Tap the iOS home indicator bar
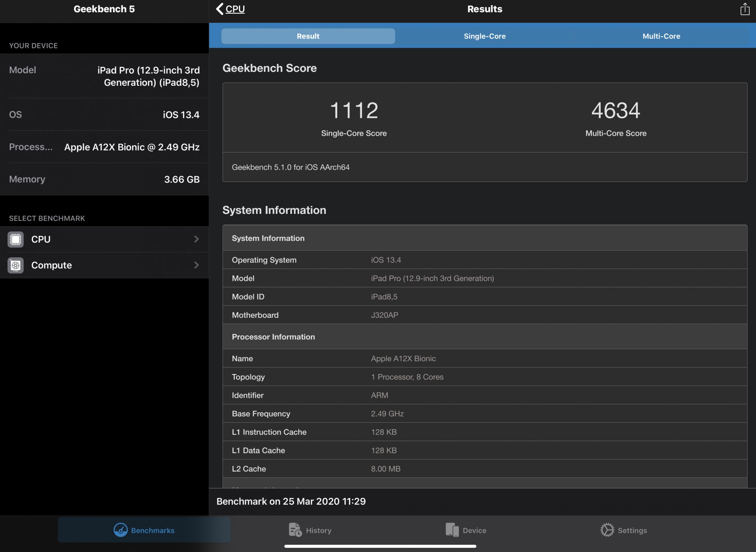This screenshot has height=552, width=756. (380, 546)
